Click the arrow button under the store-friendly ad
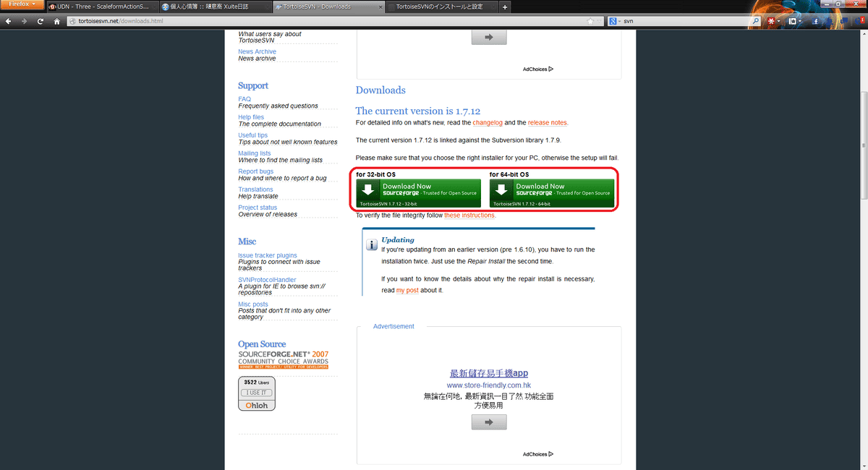868x470 pixels. click(x=489, y=422)
